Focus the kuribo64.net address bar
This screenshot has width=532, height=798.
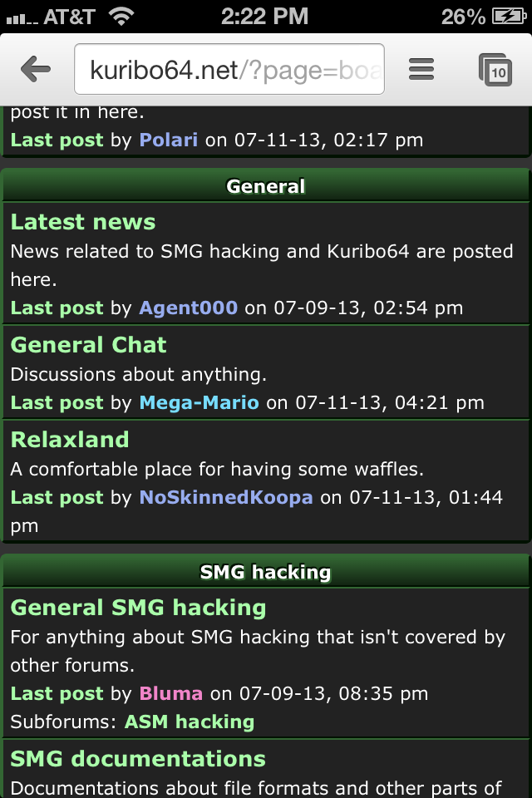[229, 69]
